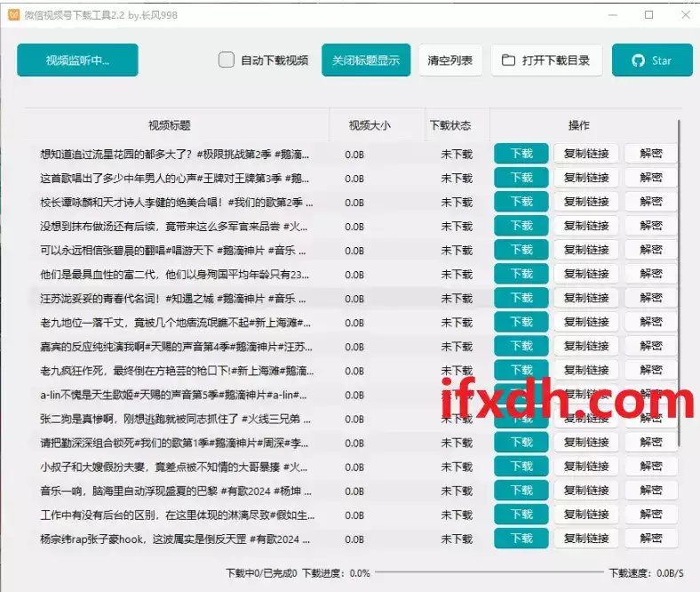Click 清空列表 to clear the list
The width and height of the screenshot is (700, 592).
click(x=450, y=60)
